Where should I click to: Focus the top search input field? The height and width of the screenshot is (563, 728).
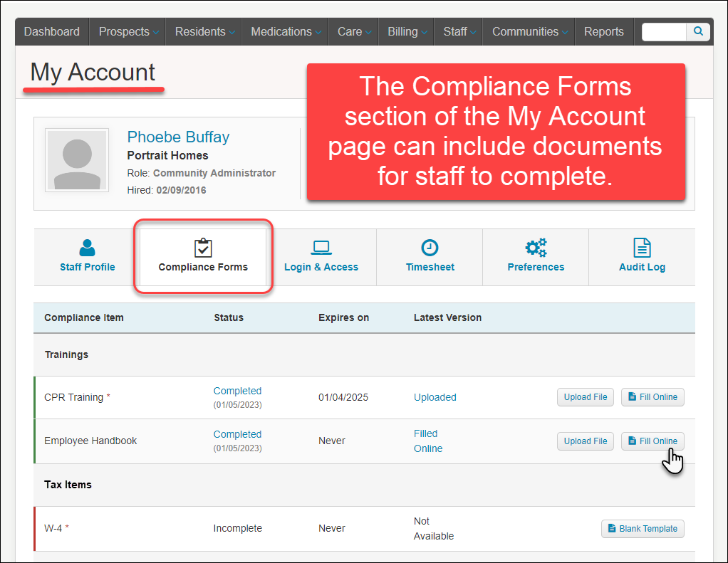pos(664,31)
